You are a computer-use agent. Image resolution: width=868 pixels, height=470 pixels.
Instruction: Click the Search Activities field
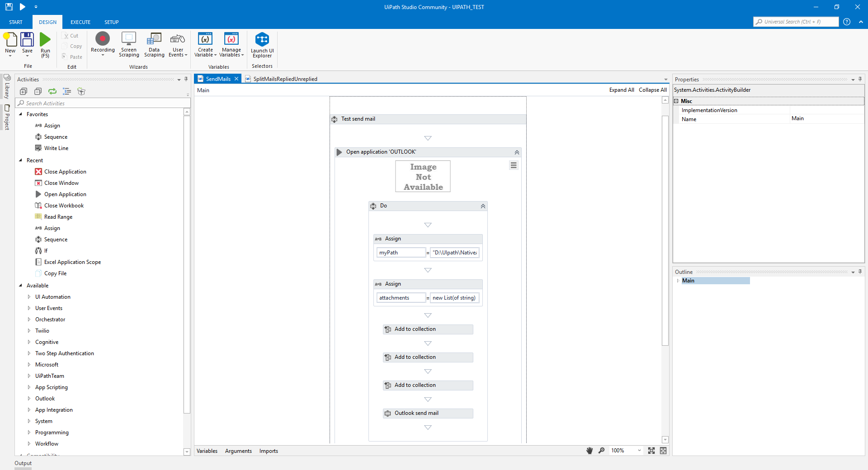pos(104,103)
